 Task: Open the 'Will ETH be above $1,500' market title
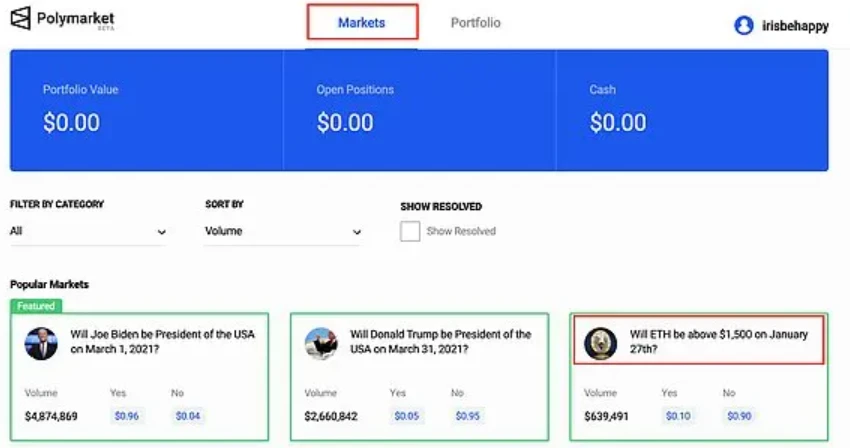tap(718, 342)
